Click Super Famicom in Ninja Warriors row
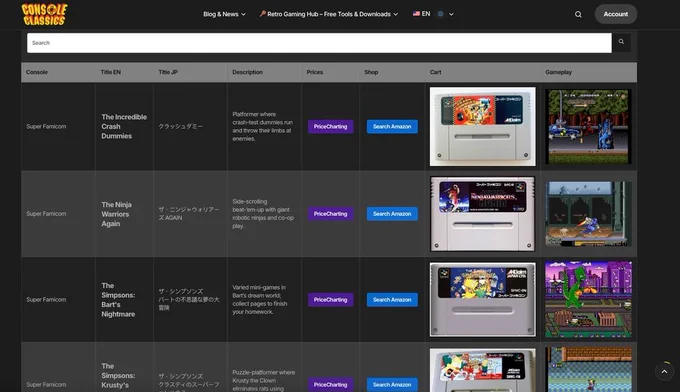This screenshot has width=680, height=392. [x=46, y=214]
